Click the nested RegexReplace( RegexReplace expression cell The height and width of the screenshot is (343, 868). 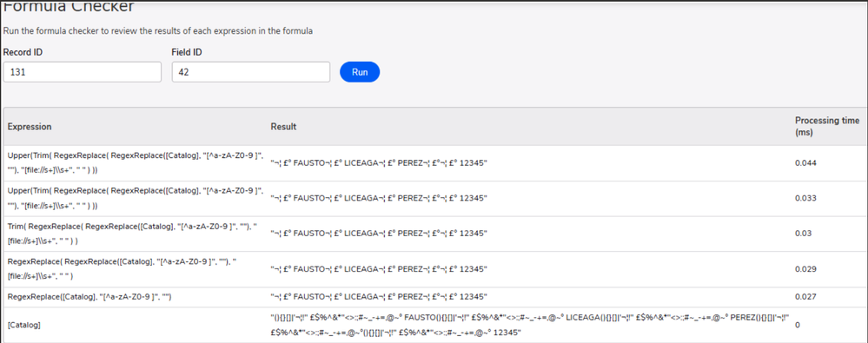[x=136, y=269]
